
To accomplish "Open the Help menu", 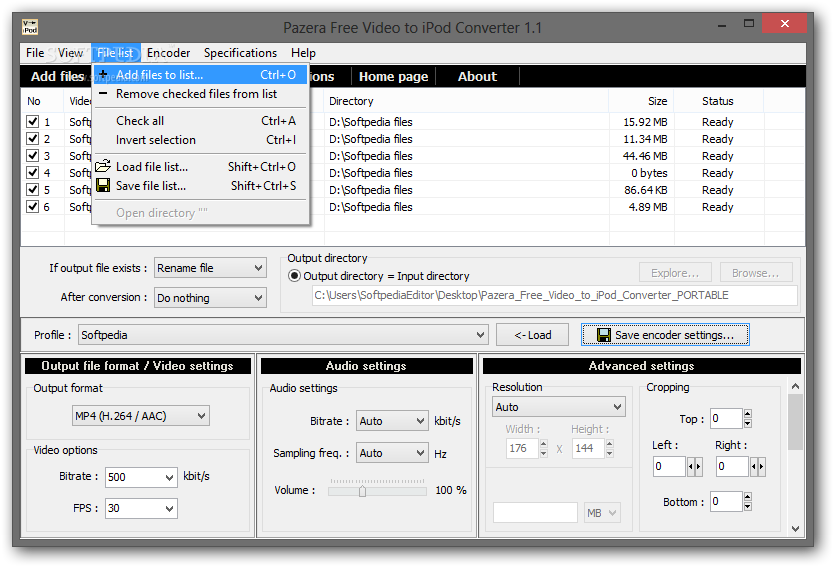I will [x=303, y=53].
